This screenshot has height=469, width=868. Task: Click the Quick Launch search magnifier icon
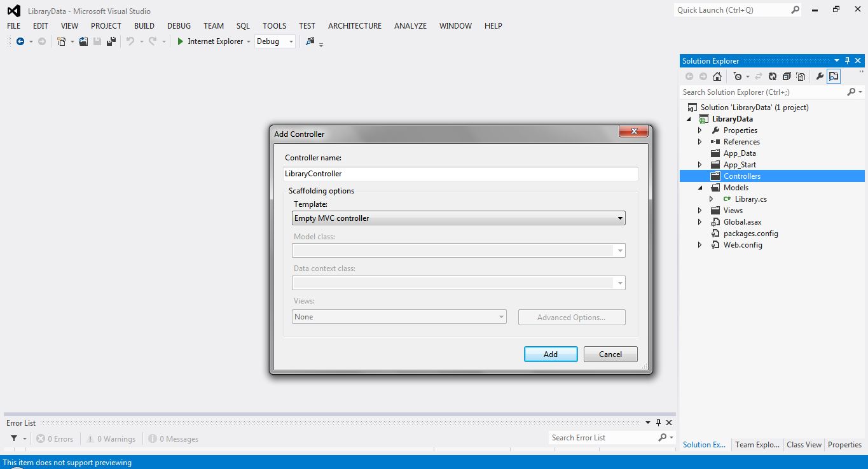[795, 10]
